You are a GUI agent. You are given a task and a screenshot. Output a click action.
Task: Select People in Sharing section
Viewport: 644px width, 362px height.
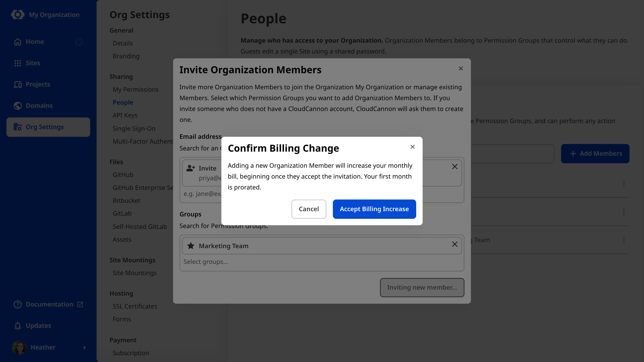[x=123, y=102]
